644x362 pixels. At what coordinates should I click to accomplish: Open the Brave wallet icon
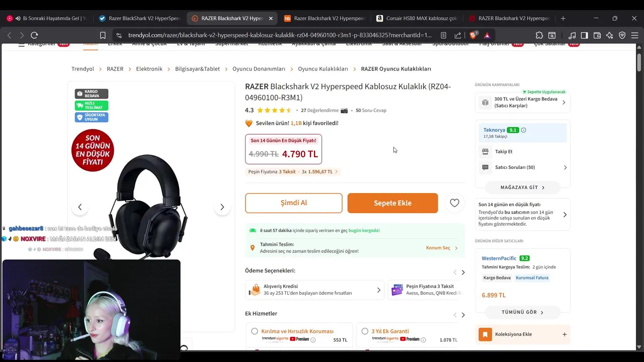[597, 35]
